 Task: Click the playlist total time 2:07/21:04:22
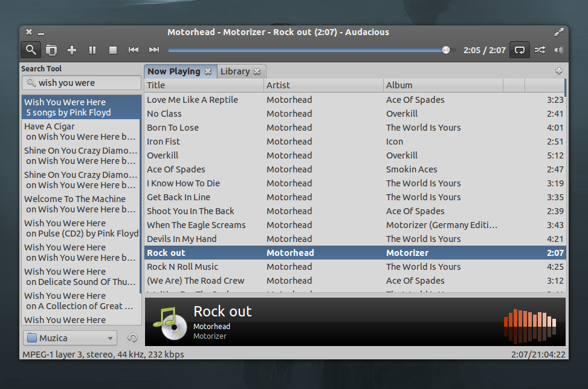coord(538,355)
